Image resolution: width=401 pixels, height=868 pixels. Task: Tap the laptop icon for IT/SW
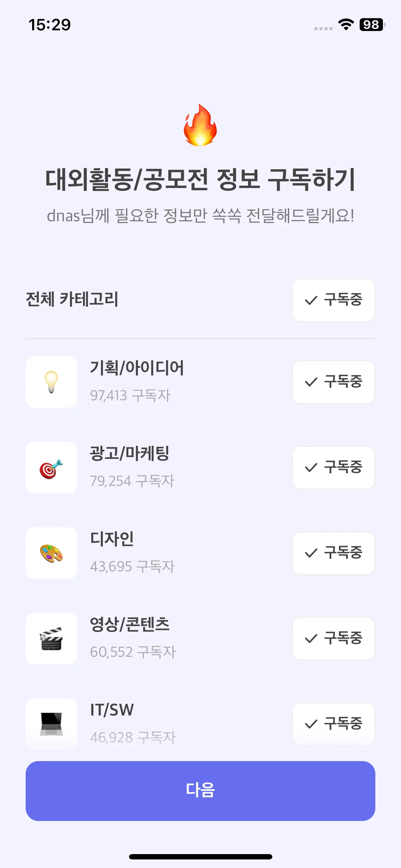pyautogui.click(x=51, y=724)
